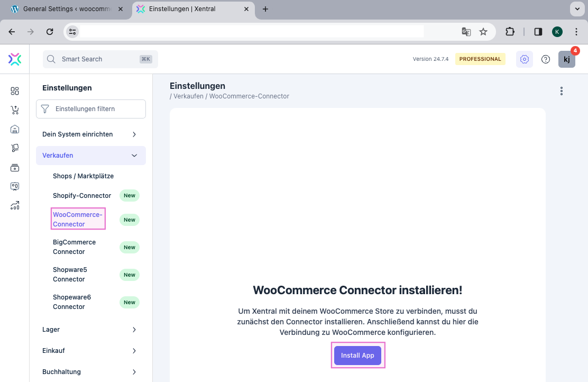Open the purchasing hand-truck icon in sidebar
This screenshot has width=588, height=382.
tap(15, 148)
